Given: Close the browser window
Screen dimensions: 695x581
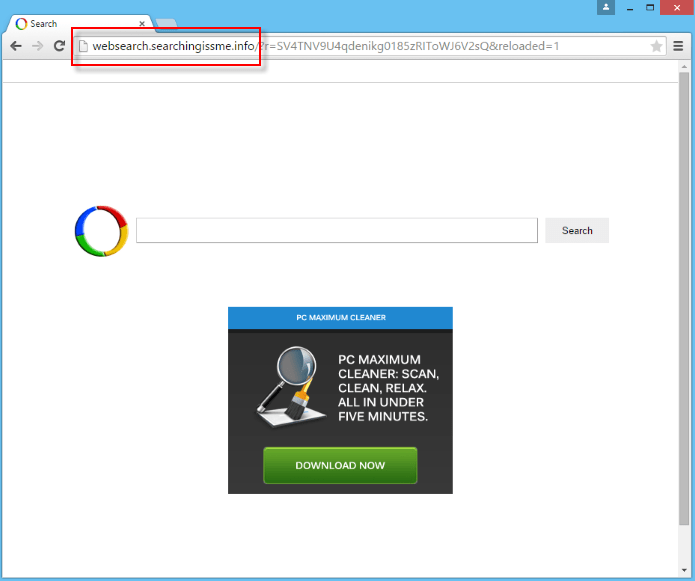Looking at the screenshot, I should [677, 8].
